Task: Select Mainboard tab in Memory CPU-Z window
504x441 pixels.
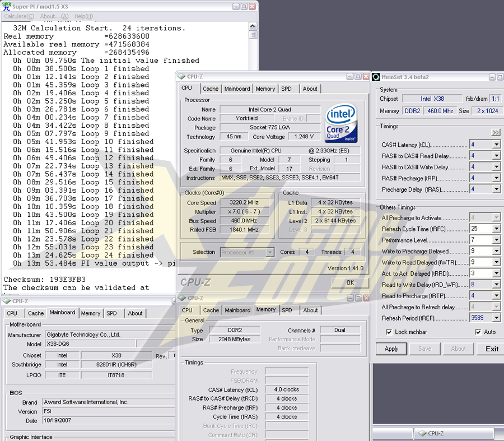Action: [x=237, y=310]
